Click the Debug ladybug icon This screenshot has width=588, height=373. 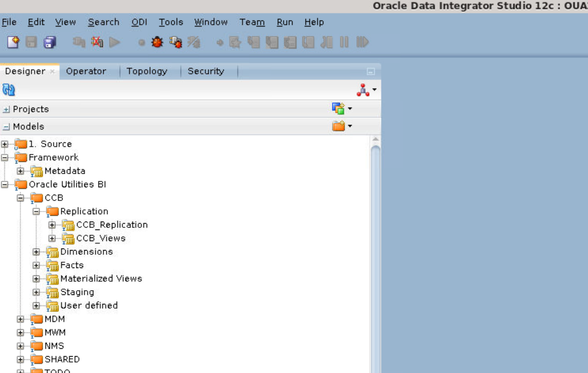(x=157, y=42)
